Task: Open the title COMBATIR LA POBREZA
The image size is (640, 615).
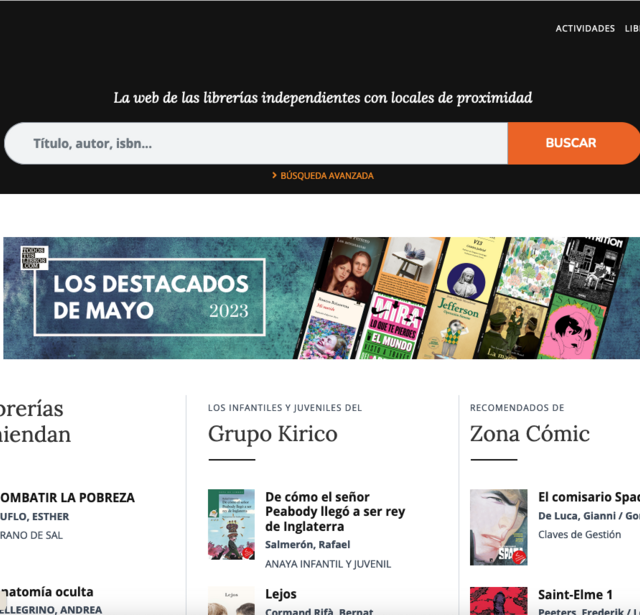Action: 67,497
